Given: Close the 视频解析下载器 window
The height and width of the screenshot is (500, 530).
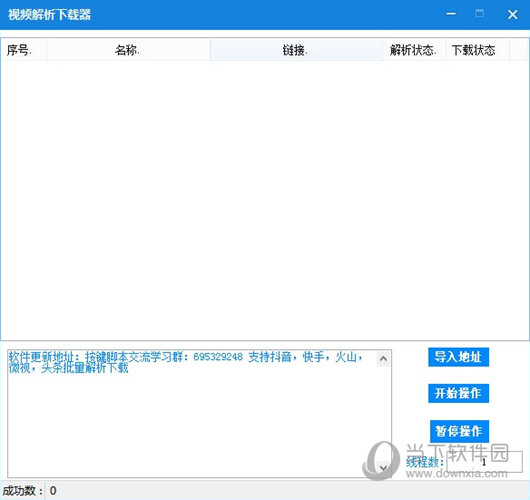Looking at the screenshot, I should [x=513, y=14].
